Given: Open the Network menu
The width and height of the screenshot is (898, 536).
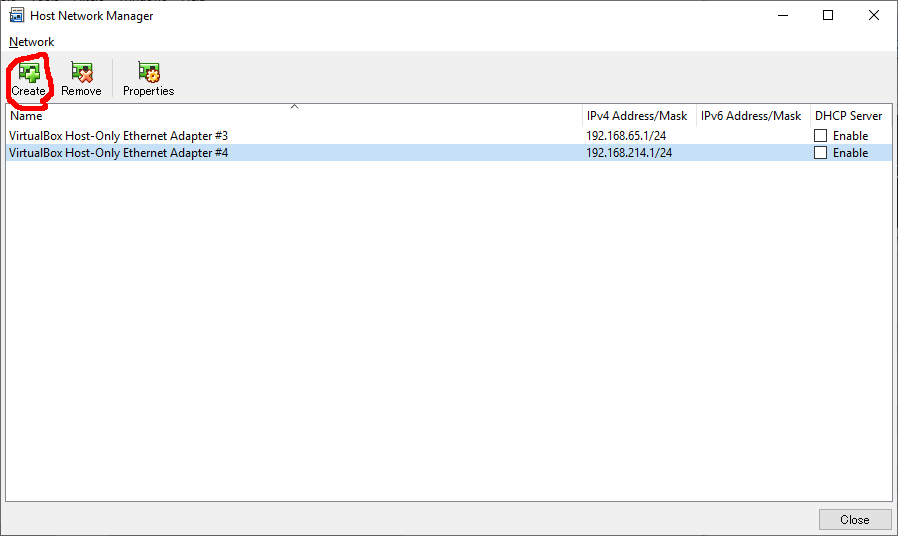Looking at the screenshot, I should 31,42.
